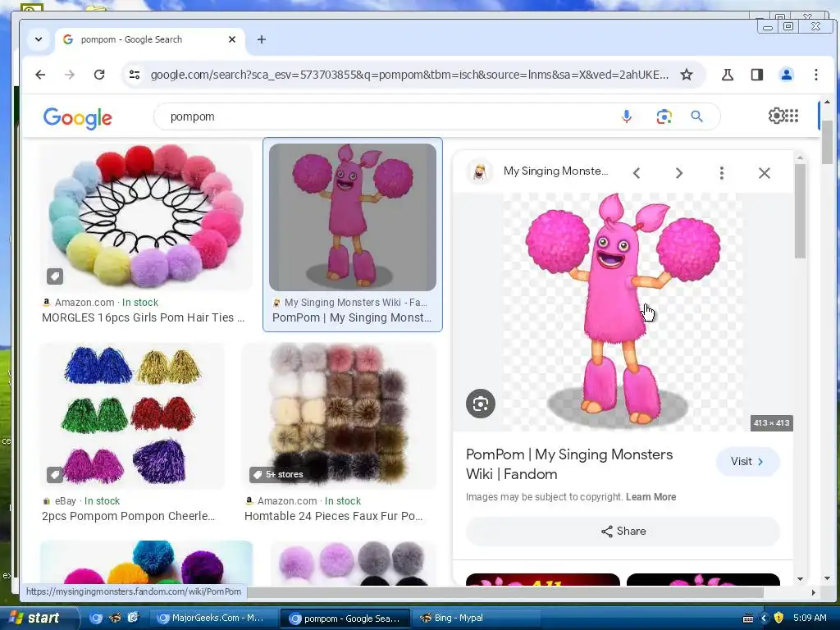
Task: Open Chrome Labs flask icon
Action: (728, 75)
